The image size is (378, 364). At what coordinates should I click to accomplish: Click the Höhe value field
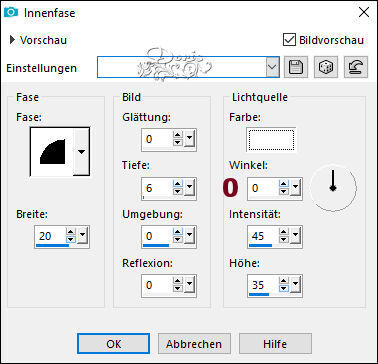[x=263, y=285]
